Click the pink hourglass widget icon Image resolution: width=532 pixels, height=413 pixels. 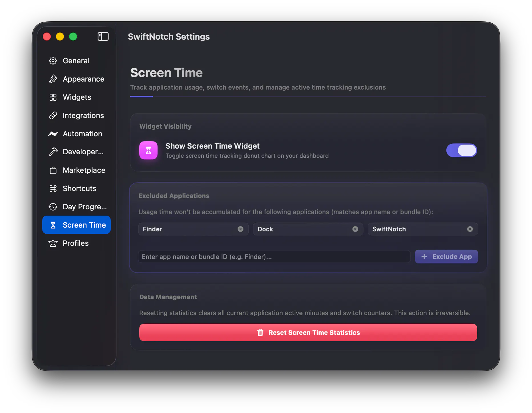(x=148, y=150)
